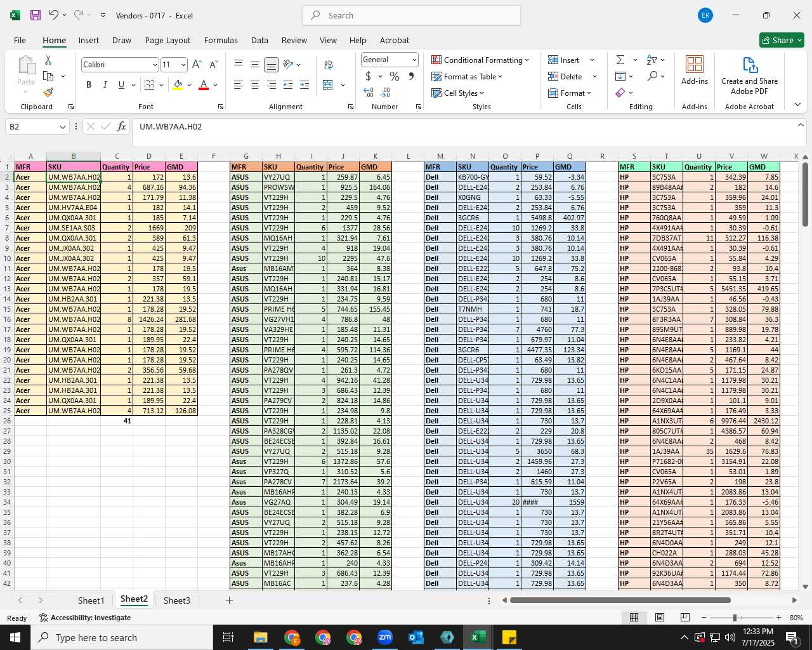812x650 pixels.
Task: Click Decrease Decimal icon
Action: [386, 93]
